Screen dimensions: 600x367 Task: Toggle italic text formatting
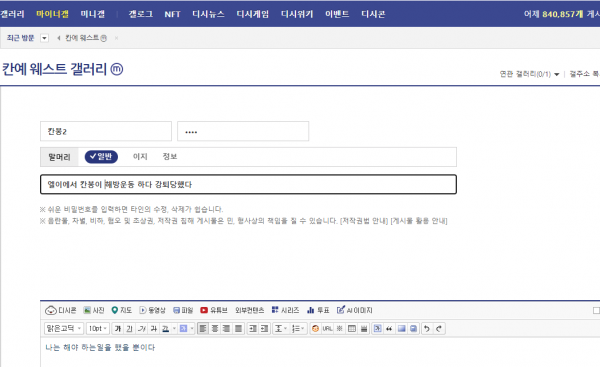142,329
